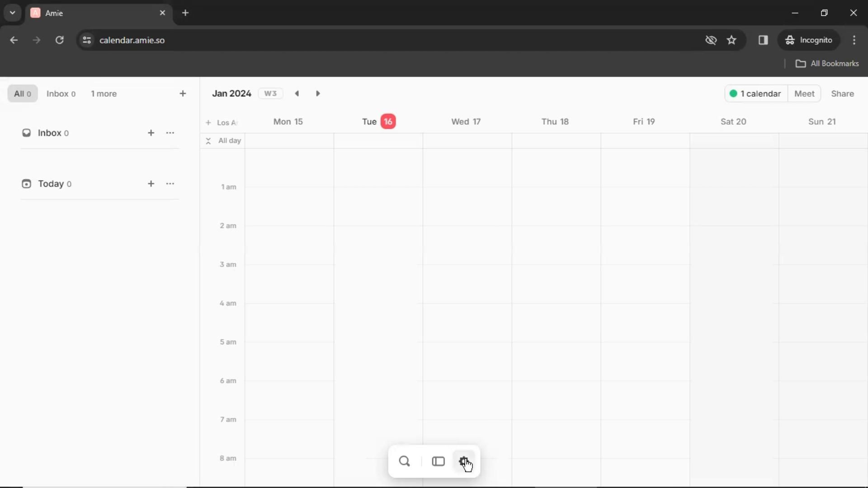The height and width of the screenshot is (488, 868).
Task: Add a new item to Inbox
Action: click(x=151, y=133)
